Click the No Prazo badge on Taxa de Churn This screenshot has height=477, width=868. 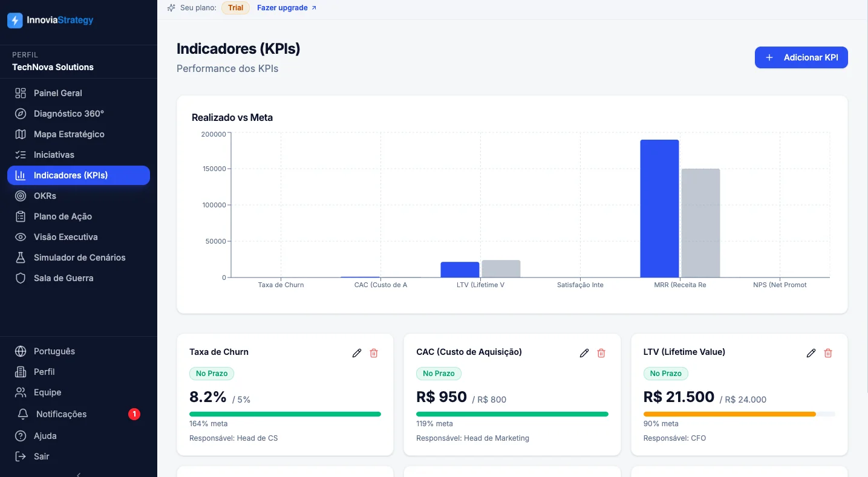(212, 374)
